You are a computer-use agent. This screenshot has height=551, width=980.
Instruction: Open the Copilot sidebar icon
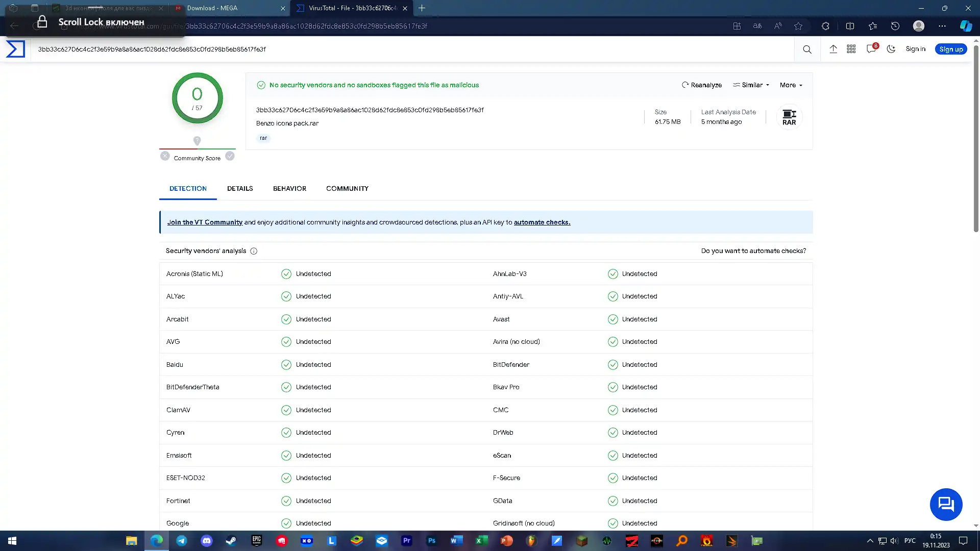[966, 26]
